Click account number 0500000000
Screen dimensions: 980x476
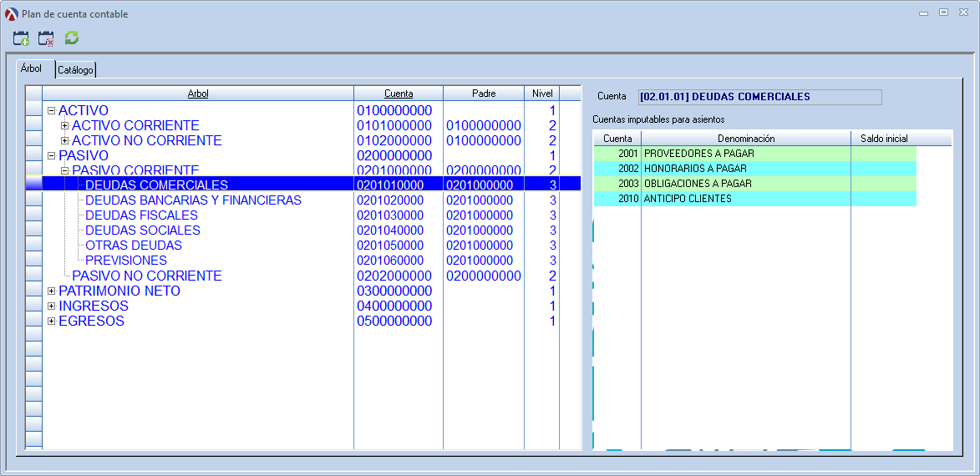point(394,321)
